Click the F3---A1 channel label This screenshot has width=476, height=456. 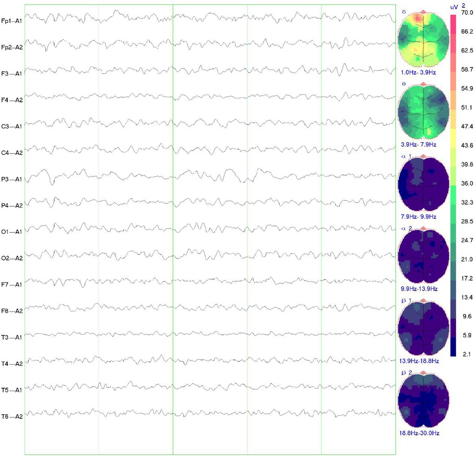point(12,73)
